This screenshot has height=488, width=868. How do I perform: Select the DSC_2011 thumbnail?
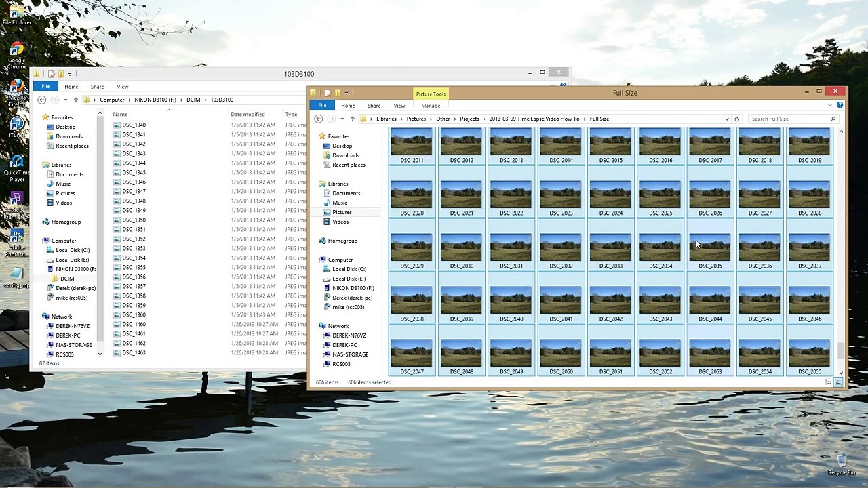(x=412, y=145)
